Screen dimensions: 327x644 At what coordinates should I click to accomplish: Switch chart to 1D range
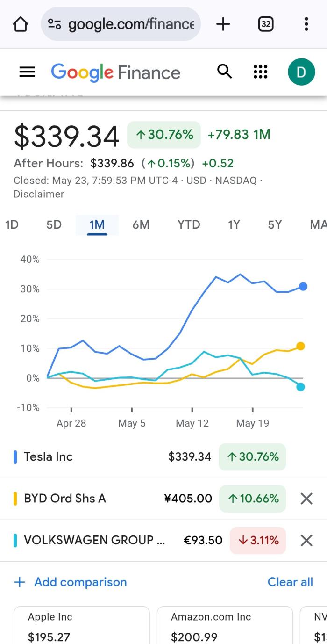(x=12, y=225)
